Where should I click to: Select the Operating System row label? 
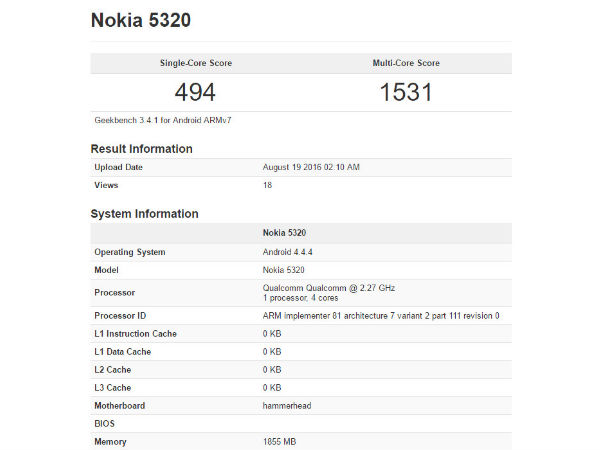pos(130,252)
